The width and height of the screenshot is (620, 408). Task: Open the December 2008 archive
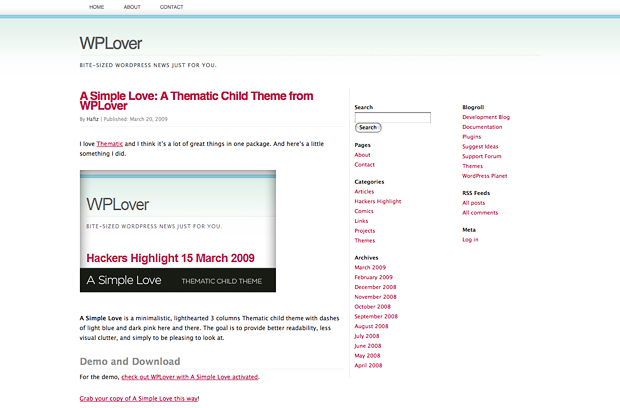click(376, 287)
